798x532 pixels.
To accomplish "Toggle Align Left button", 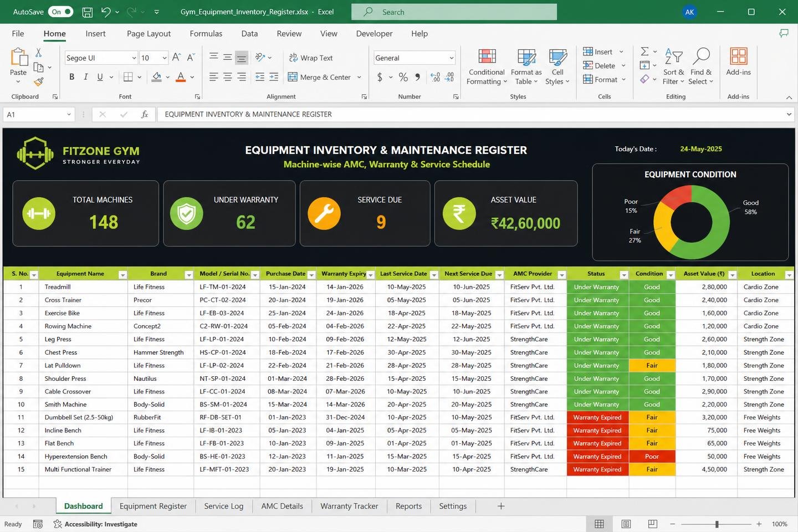I will tap(213, 77).
